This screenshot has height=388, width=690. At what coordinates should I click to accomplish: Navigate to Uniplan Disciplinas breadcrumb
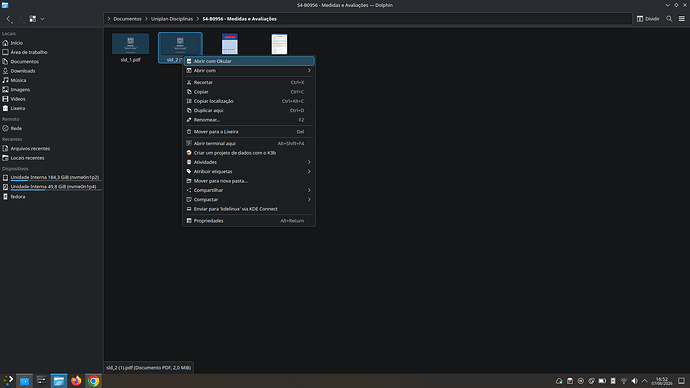172,19
